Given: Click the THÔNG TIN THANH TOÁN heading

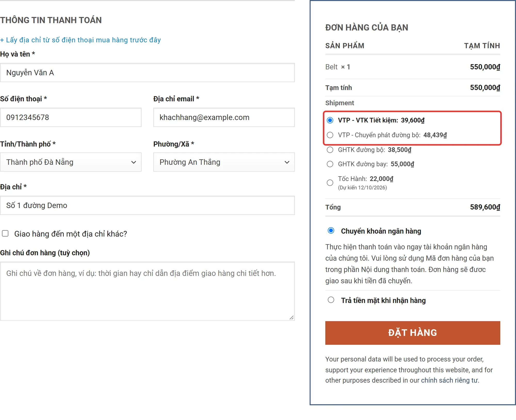Looking at the screenshot, I should 51,20.
